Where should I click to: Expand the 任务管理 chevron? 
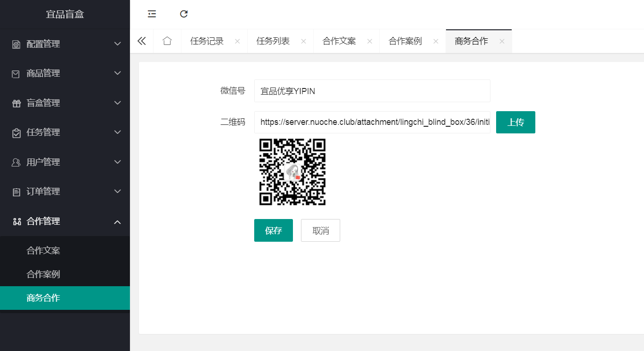[118, 132]
